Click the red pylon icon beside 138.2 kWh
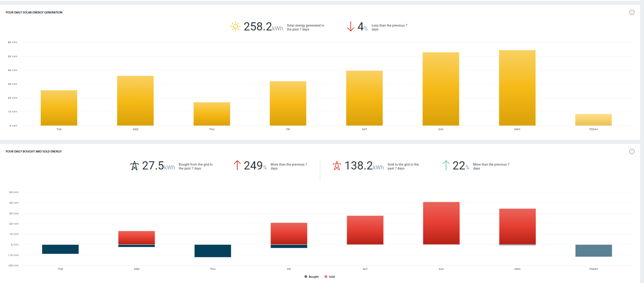This screenshot has height=283, width=644. [337, 166]
